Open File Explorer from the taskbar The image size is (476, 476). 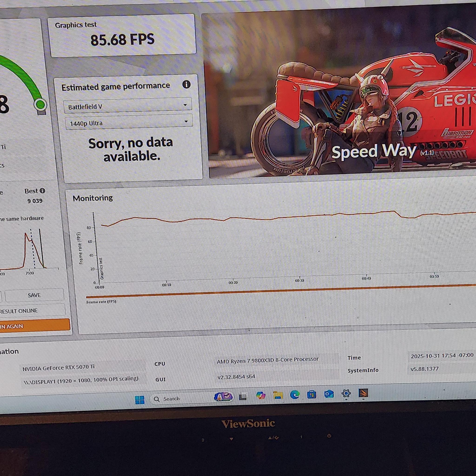(278, 395)
